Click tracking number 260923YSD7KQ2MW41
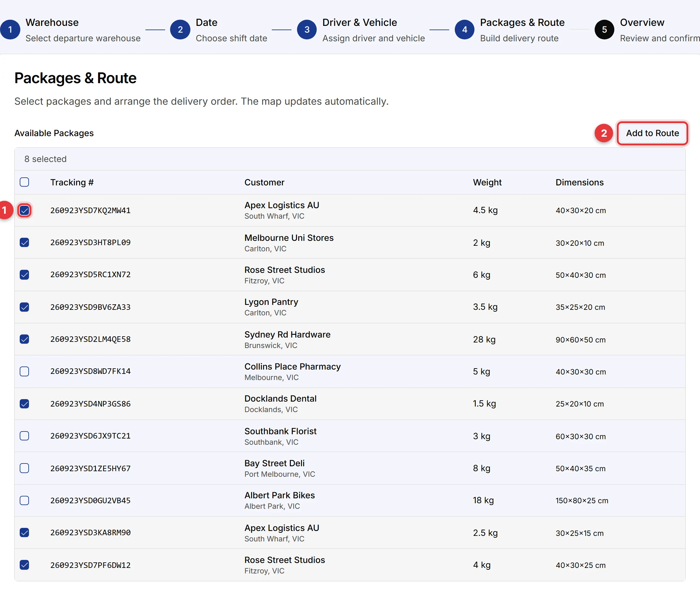 (90, 210)
